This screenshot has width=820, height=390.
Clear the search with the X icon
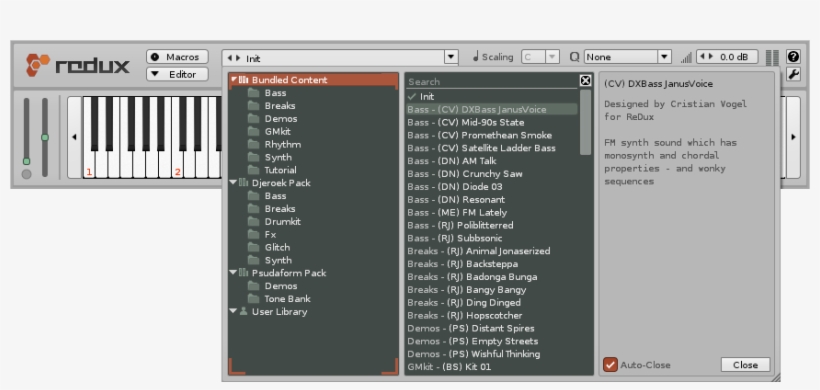pyautogui.click(x=586, y=81)
